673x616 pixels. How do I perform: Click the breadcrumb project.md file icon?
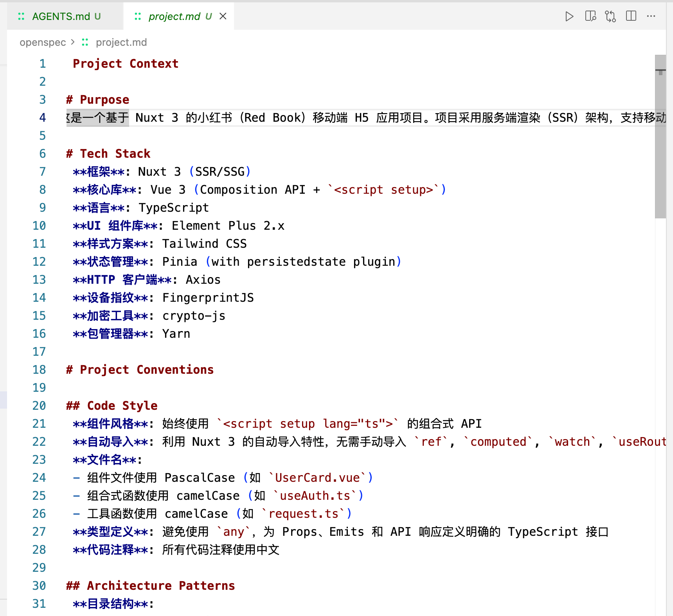point(85,42)
